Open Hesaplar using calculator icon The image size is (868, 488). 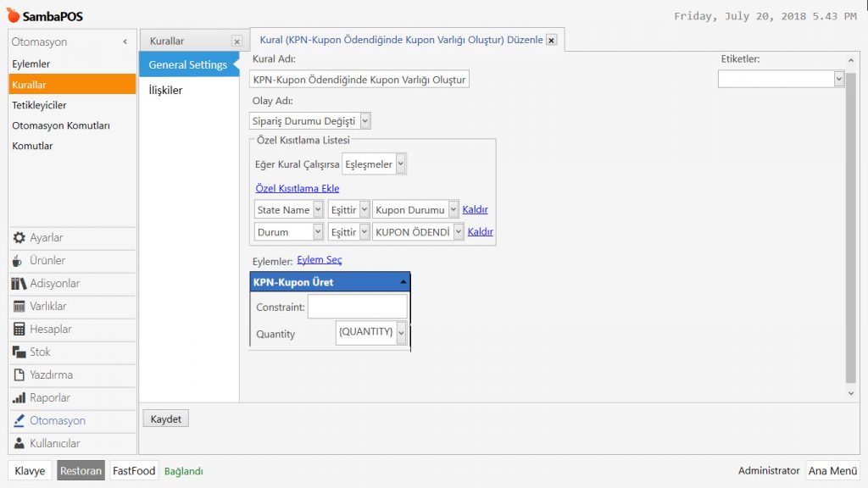[x=19, y=330]
